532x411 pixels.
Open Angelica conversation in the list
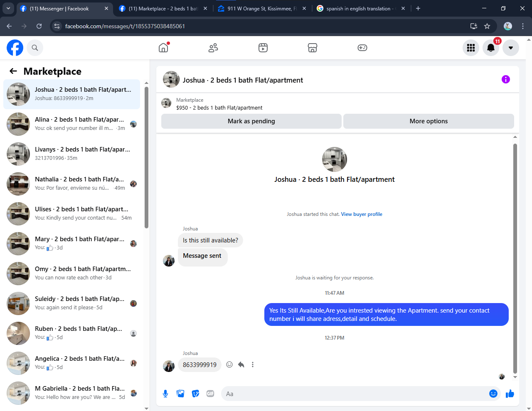[x=72, y=363]
